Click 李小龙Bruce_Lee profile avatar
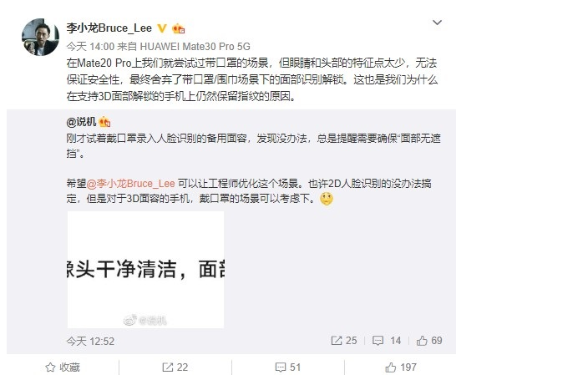Screen dimensions: 588x375 pyautogui.click(x=40, y=37)
